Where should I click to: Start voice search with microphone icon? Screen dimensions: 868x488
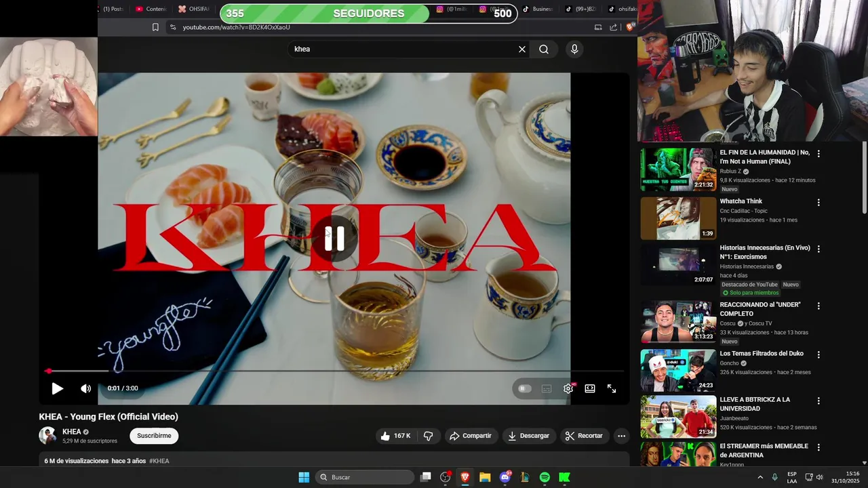click(x=574, y=49)
